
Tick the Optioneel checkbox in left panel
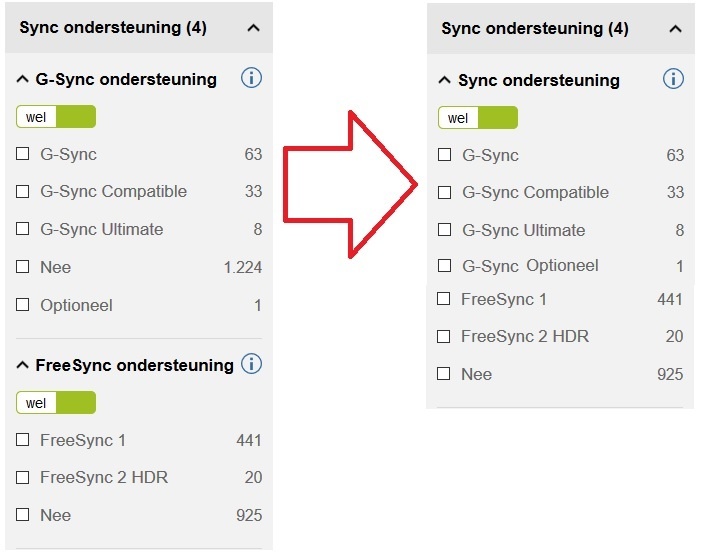[22, 305]
